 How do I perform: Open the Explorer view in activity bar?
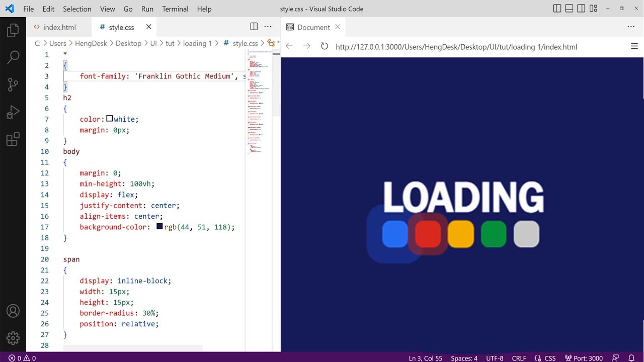(13, 31)
